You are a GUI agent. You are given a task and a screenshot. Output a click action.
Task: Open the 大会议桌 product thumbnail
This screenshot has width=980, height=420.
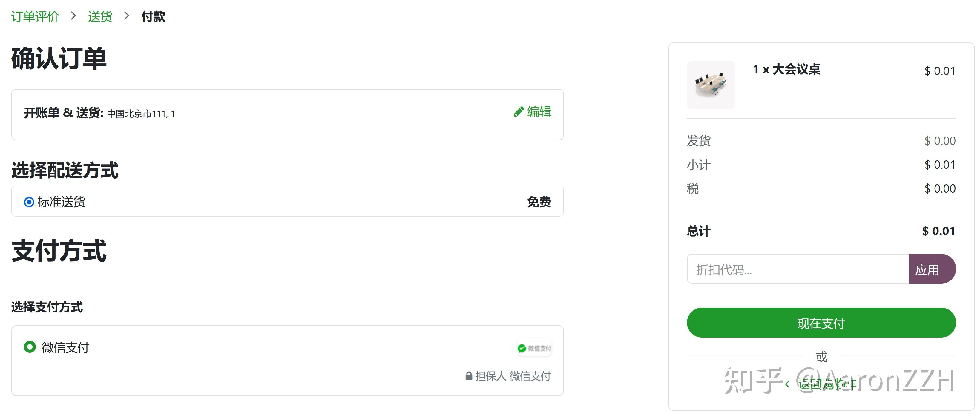pyautogui.click(x=710, y=85)
